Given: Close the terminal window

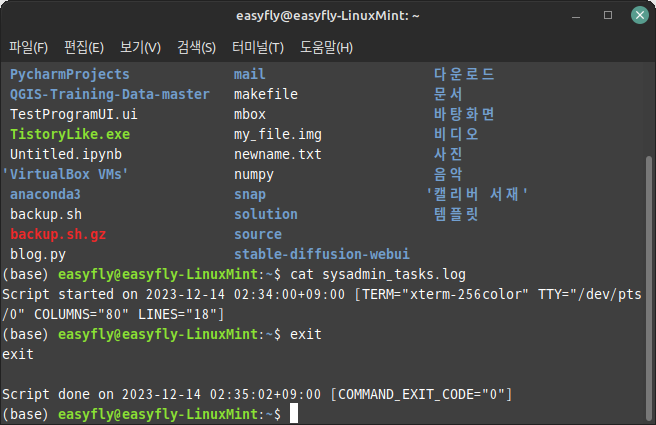Looking at the screenshot, I should pos(640,15).
